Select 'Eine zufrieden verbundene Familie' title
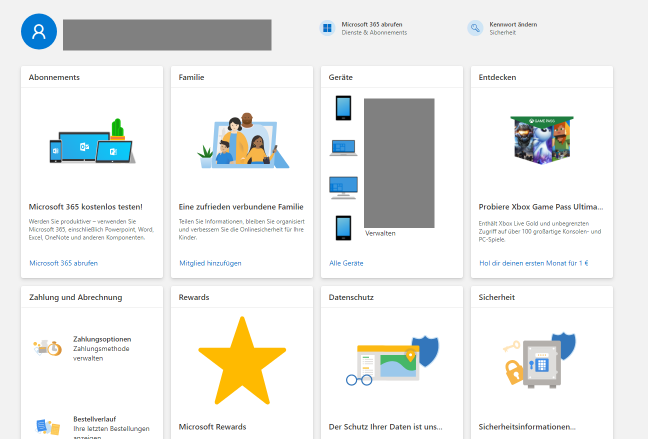 pos(241,207)
